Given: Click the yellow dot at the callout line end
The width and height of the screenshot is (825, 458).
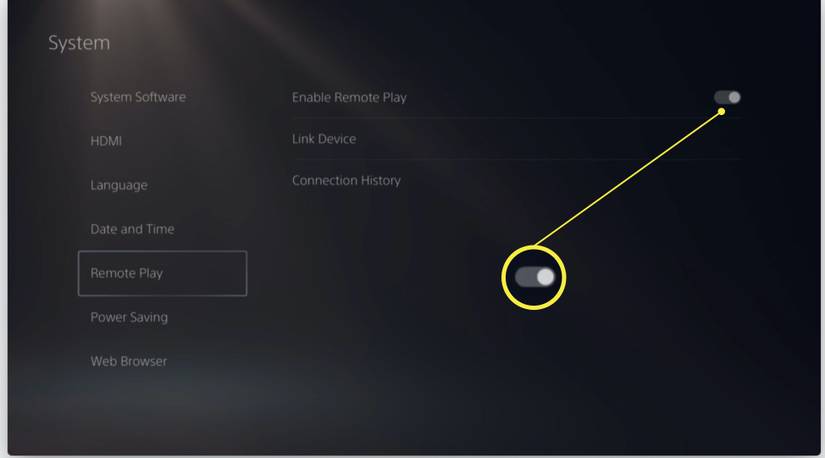Looking at the screenshot, I should click(721, 112).
